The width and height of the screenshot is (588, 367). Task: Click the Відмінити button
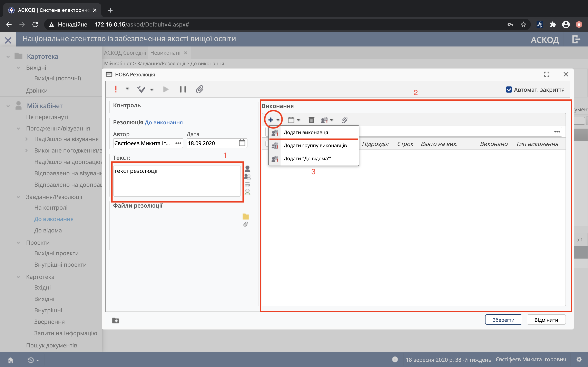pos(546,320)
